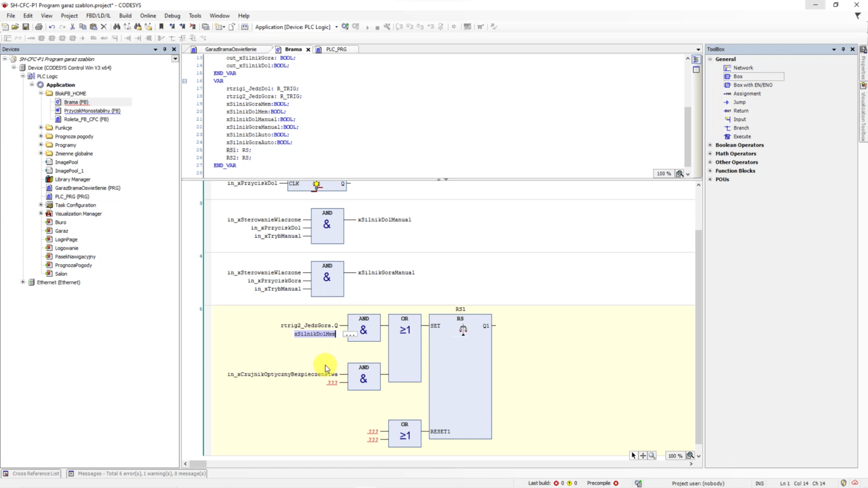Save the project using the Save toolbar icon
The width and height of the screenshot is (868, 488).
coord(25,27)
